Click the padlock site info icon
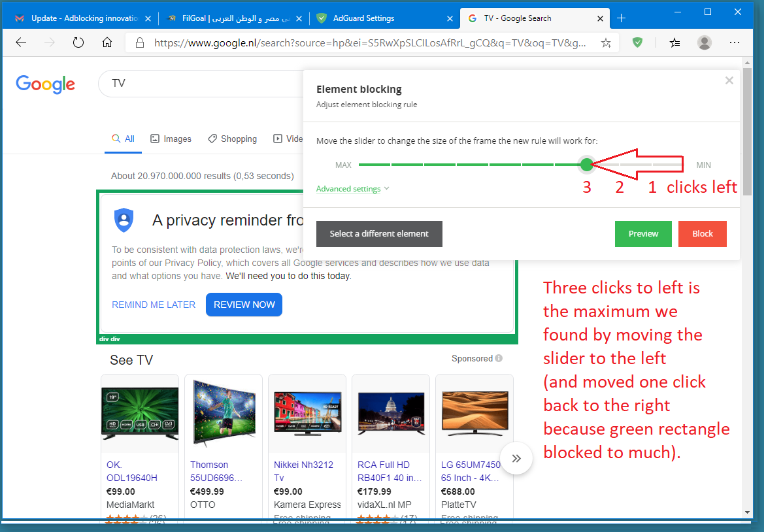Viewport: 766px width, 532px height. 140,42
